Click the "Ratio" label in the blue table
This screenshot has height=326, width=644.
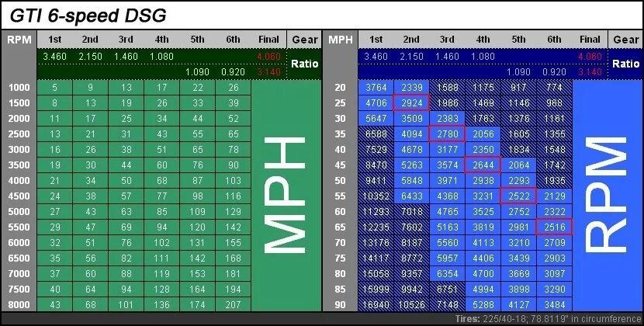click(626, 64)
